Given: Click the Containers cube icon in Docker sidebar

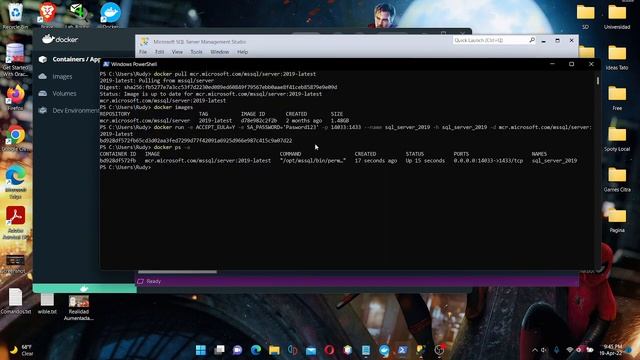Looking at the screenshot, I should point(43,59).
